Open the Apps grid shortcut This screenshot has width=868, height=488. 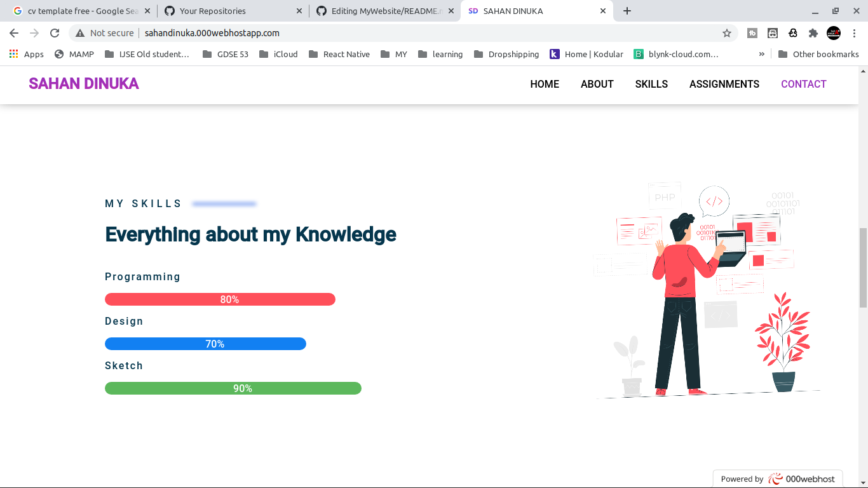[27, 54]
